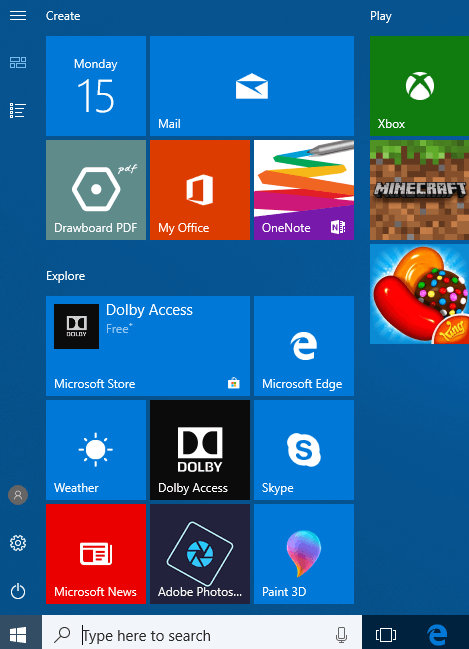Click the 'Explore' group header
This screenshot has width=469, height=649.
point(65,276)
